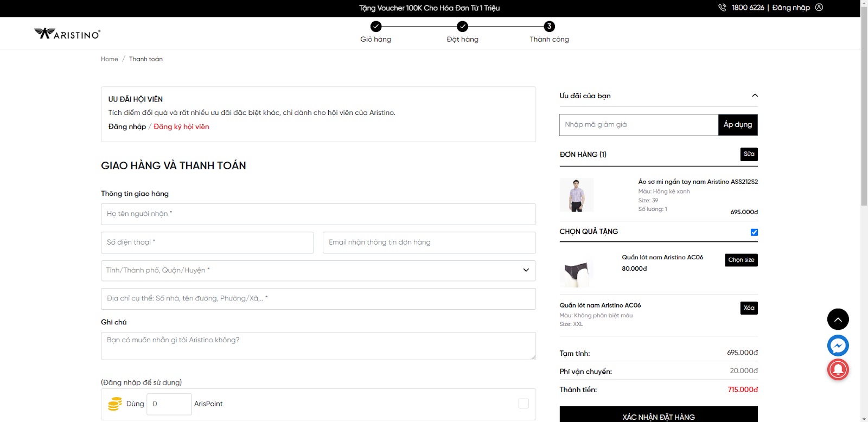
Task: Click the ArisPoint amount input
Action: tap(169, 404)
